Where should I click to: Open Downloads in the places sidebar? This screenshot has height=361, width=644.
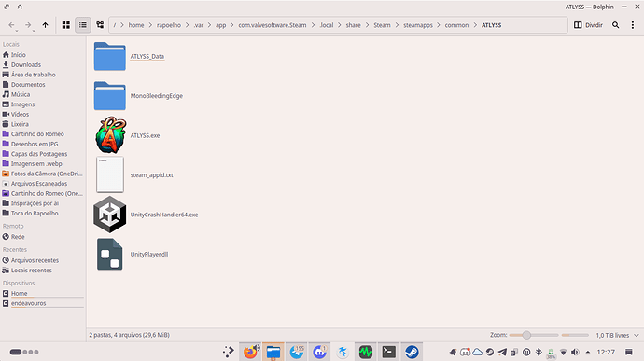tap(26, 64)
